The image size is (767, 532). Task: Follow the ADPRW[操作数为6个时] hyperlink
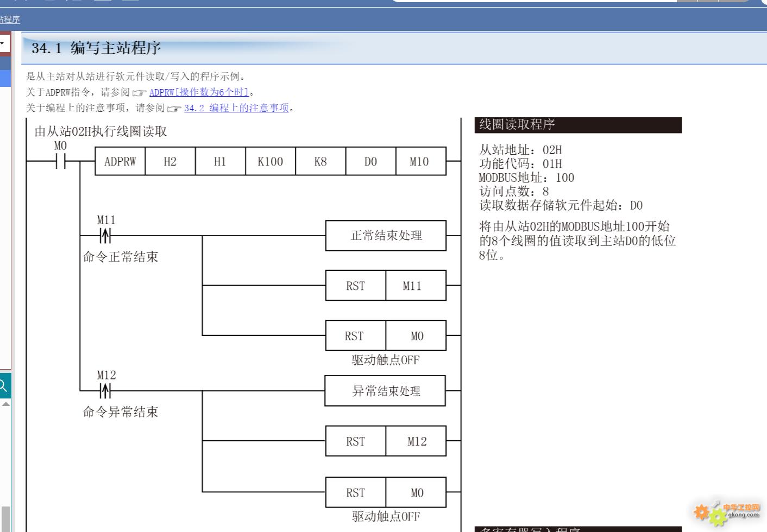click(198, 92)
